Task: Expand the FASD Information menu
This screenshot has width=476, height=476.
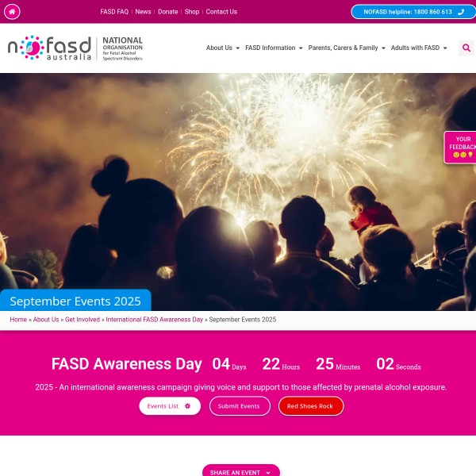Action: click(274, 48)
